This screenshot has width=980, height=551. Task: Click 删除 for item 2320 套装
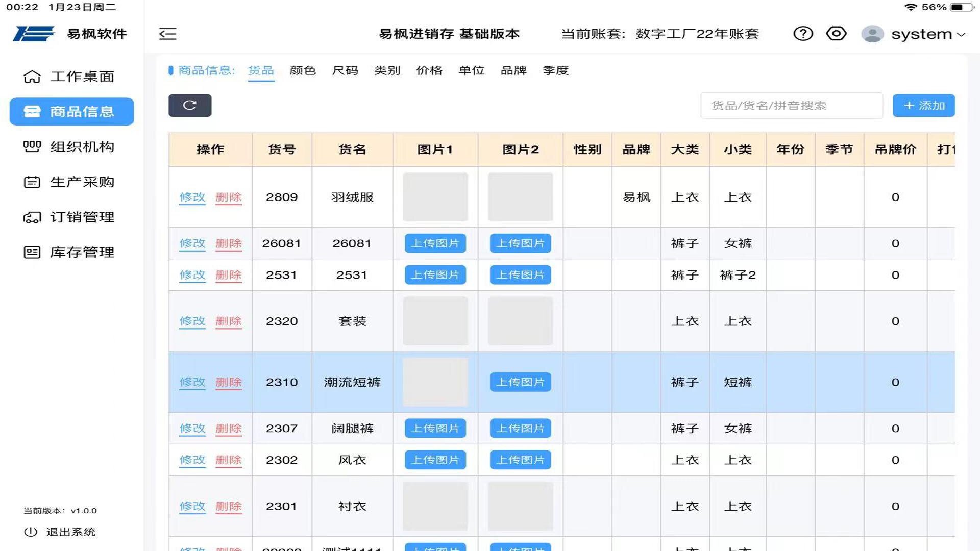(228, 321)
